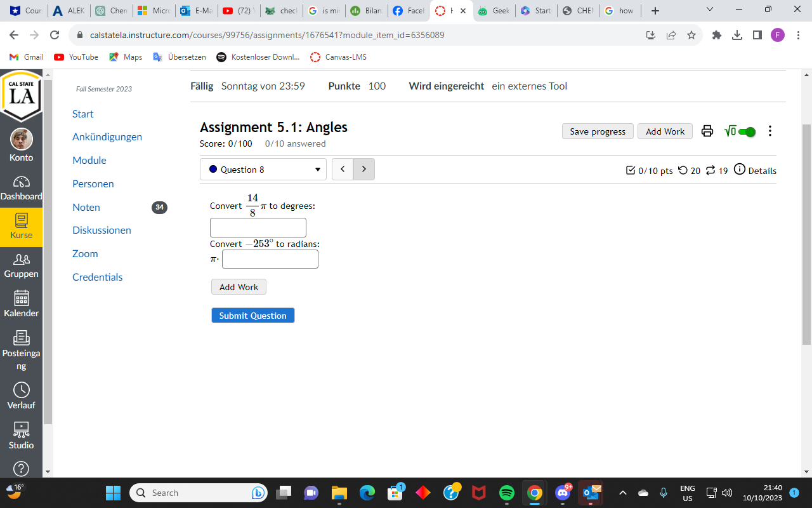
Task: Open the Canvas-LMS bookmark
Action: click(x=338, y=57)
